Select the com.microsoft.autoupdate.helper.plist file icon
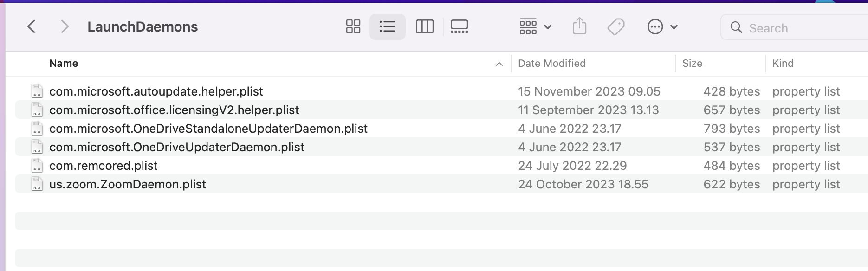This screenshot has width=868, height=271. pyautogui.click(x=37, y=91)
